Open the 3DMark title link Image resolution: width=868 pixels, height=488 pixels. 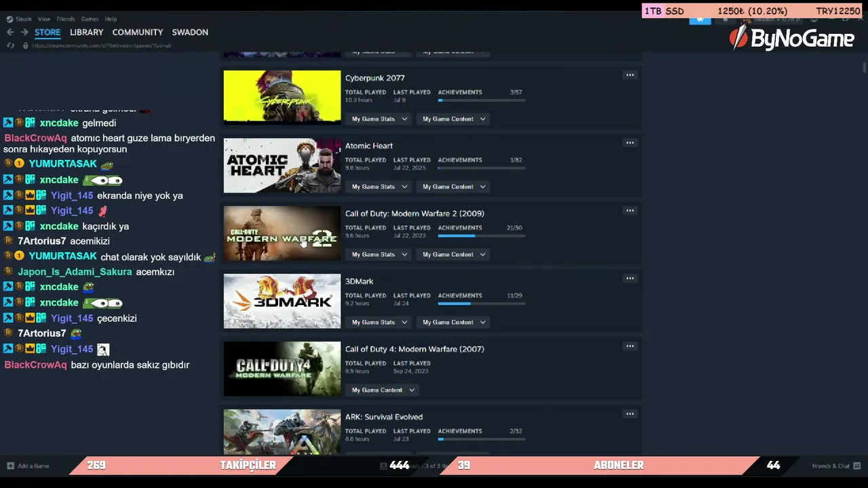pyautogui.click(x=359, y=281)
